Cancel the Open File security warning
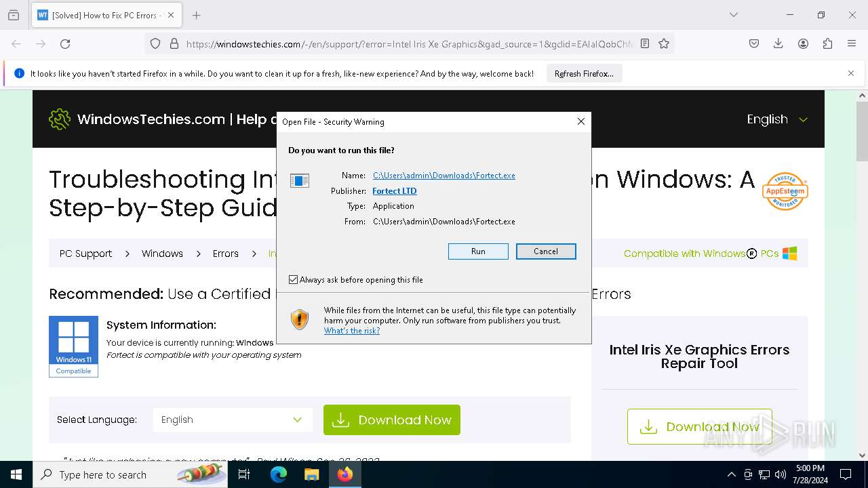 pos(546,251)
